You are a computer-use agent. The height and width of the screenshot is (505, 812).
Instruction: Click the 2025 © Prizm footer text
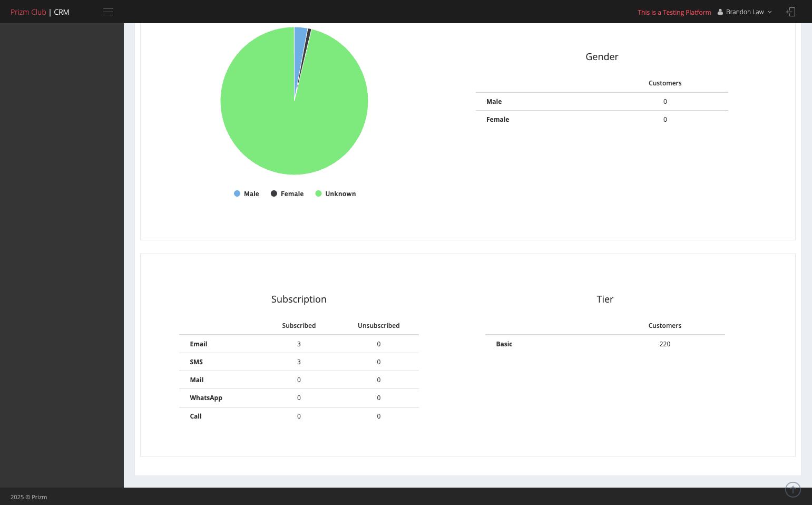[x=29, y=497]
